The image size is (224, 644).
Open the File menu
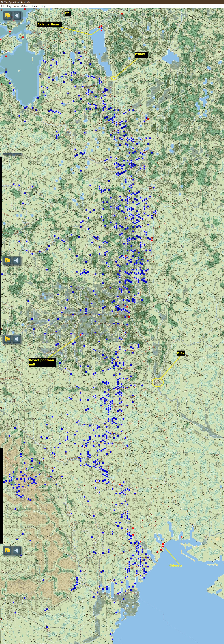click(x=3, y=6)
